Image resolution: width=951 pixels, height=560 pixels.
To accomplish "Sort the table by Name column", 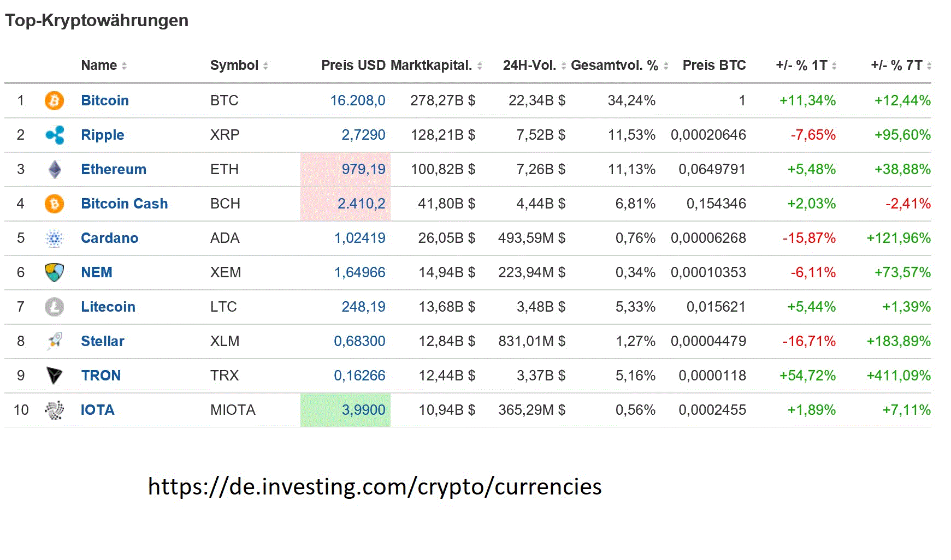I will 125,65.
